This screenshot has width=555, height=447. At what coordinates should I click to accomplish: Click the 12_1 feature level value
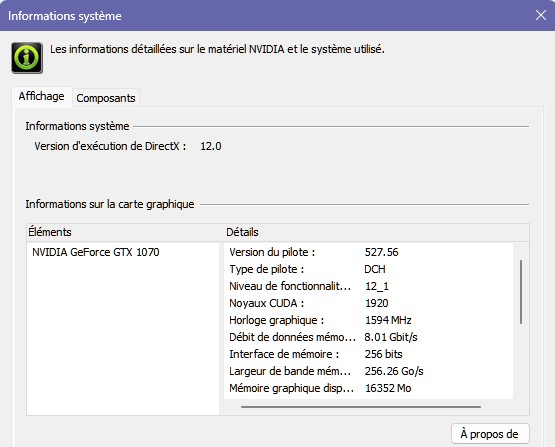(377, 286)
